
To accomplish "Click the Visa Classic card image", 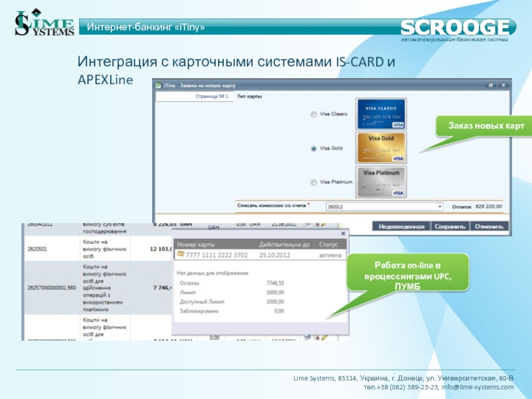I will (x=381, y=114).
